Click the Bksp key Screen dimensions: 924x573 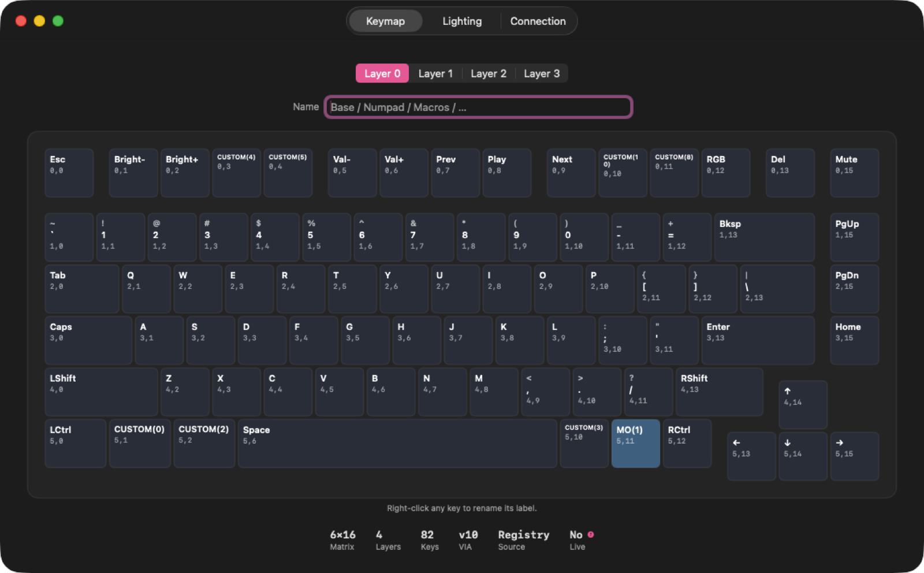point(764,237)
